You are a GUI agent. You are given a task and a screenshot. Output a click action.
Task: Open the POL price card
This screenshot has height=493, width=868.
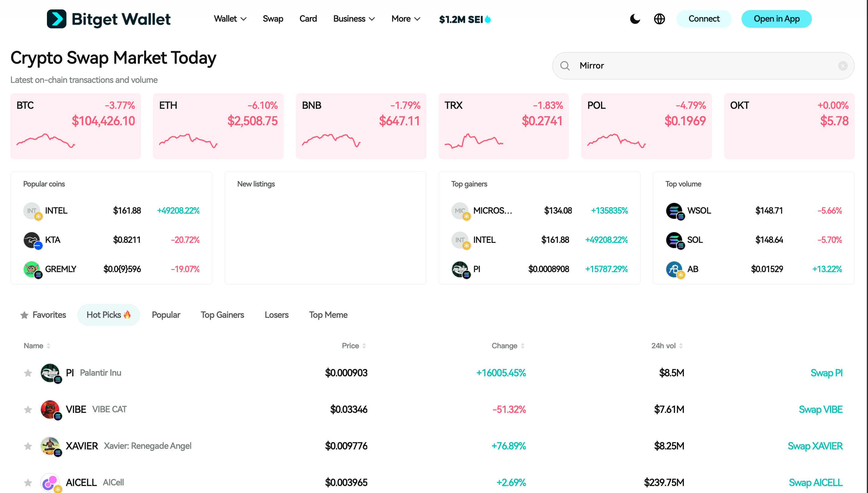click(646, 126)
